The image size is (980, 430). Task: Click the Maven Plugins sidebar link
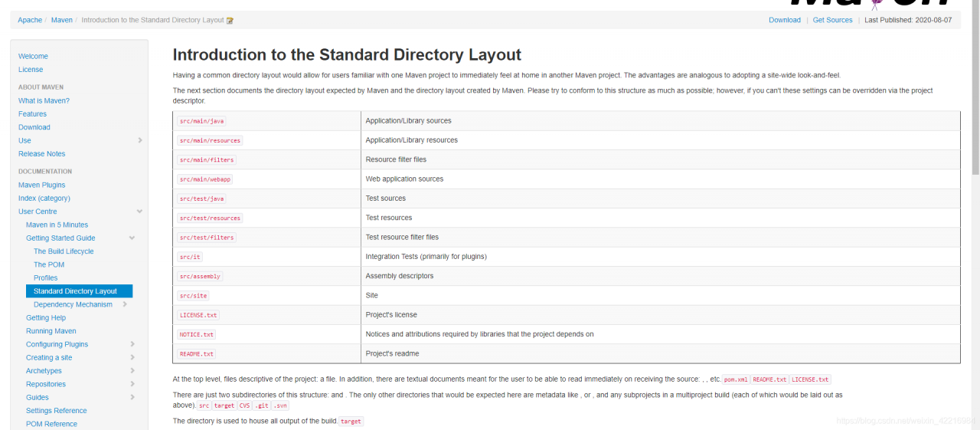tap(41, 185)
